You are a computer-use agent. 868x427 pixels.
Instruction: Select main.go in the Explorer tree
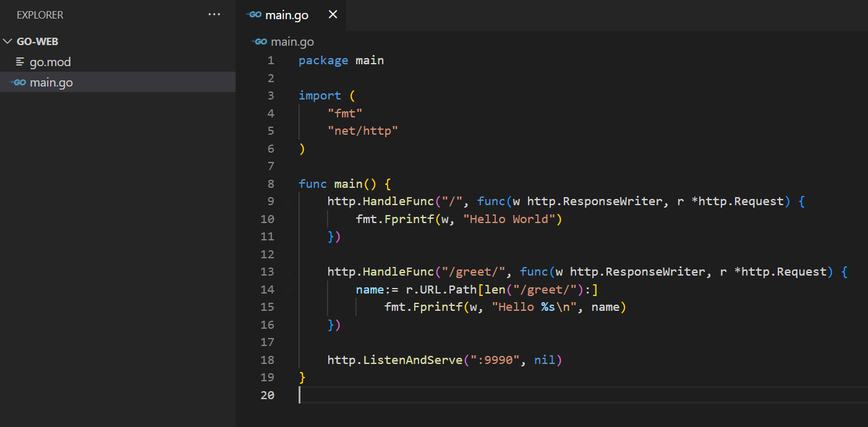point(117,82)
